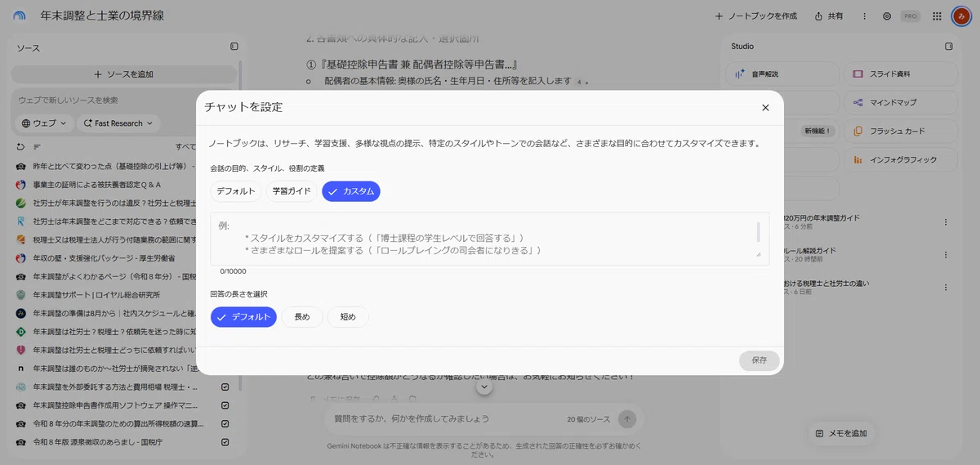The height and width of the screenshot is (465, 980).
Task: Open スライド資料 in Studio
Action: point(901,74)
